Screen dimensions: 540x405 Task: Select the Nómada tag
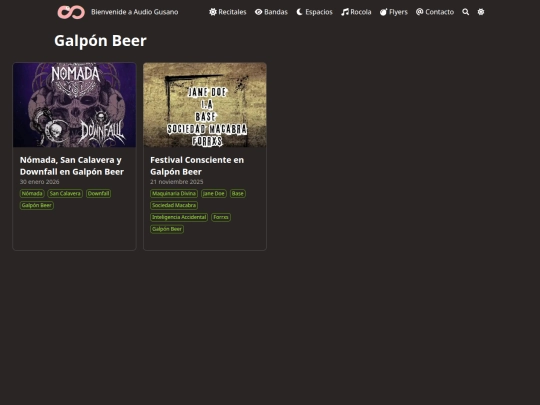pyautogui.click(x=32, y=194)
